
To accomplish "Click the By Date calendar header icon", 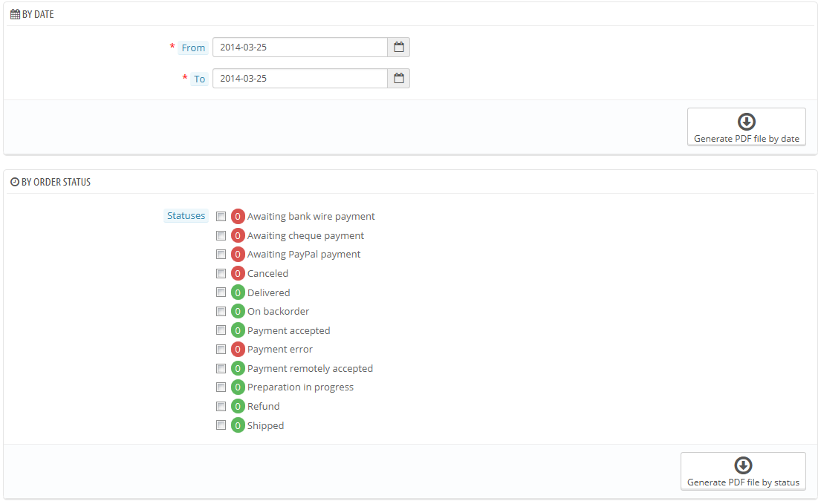I will click(15, 14).
